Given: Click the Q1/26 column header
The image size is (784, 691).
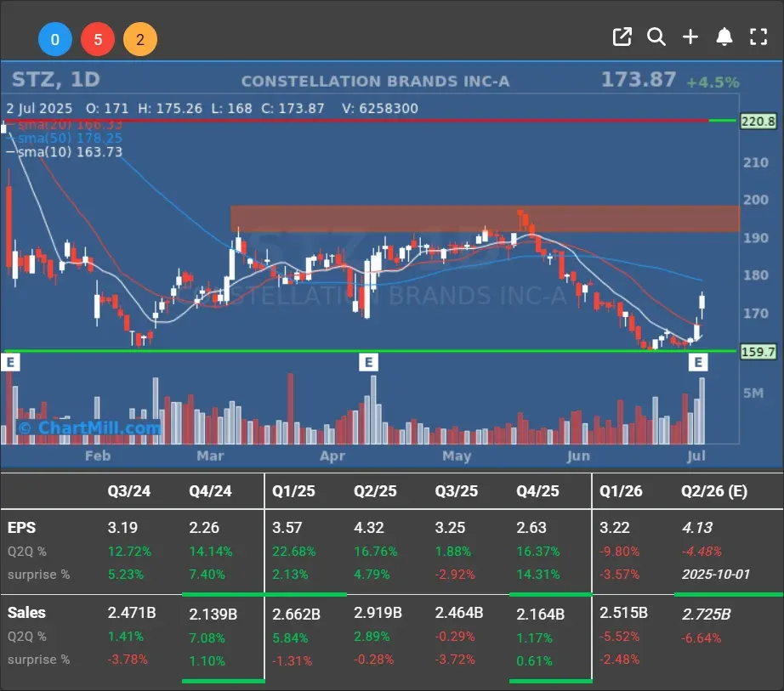Looking at the screenshot, I should [621, 491].
